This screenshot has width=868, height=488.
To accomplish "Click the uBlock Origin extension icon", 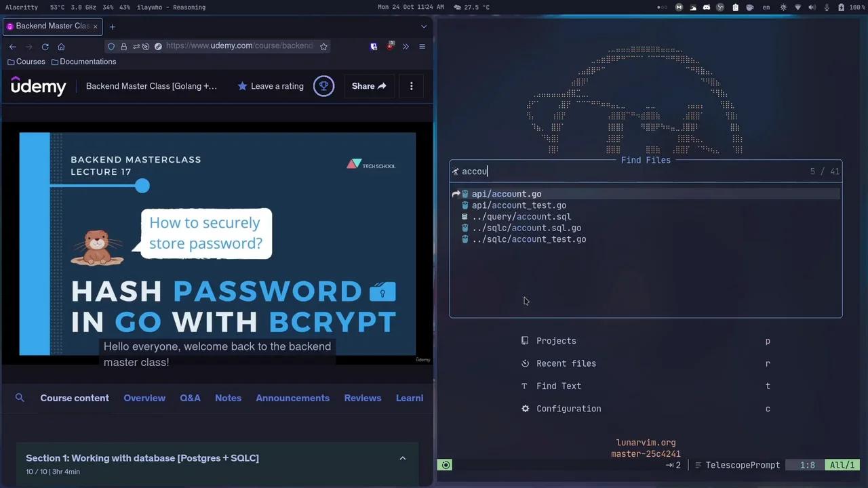I will pyautogui.click(x=391, y=46).
